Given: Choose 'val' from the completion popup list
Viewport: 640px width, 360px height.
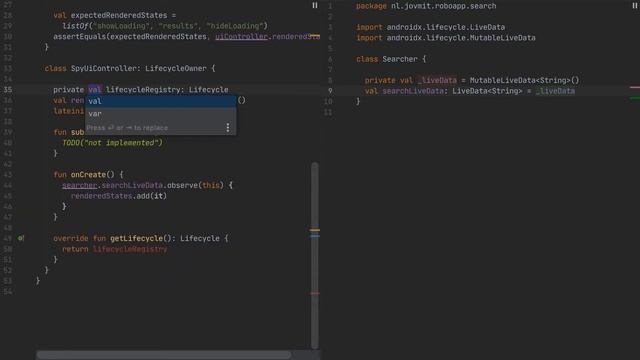Looking at the screenshot, I should click(x=160, y=101).
